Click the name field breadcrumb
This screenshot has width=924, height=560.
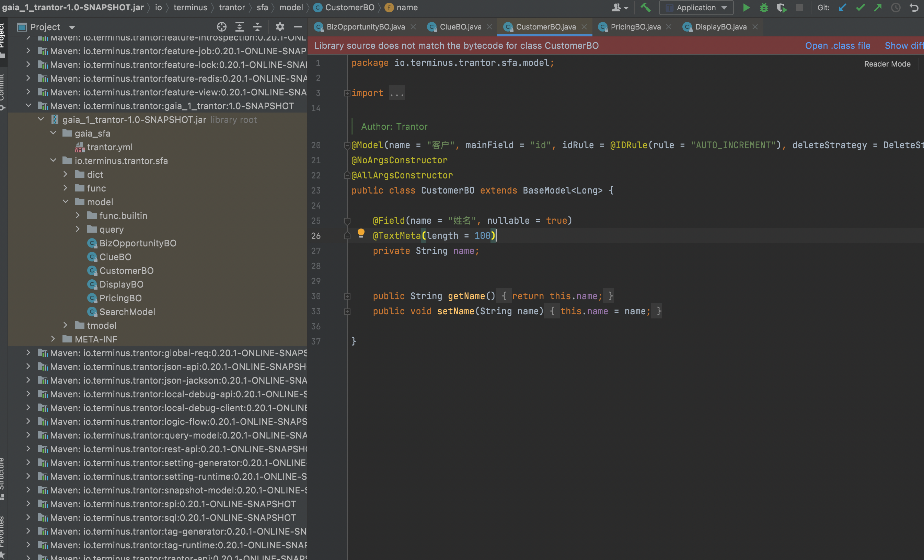tap(401, 8)
